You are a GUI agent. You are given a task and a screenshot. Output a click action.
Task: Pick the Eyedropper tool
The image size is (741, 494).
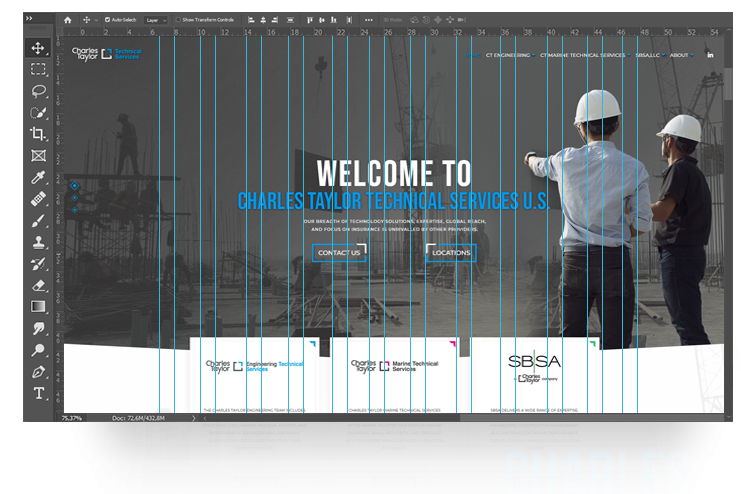(38, 177)
